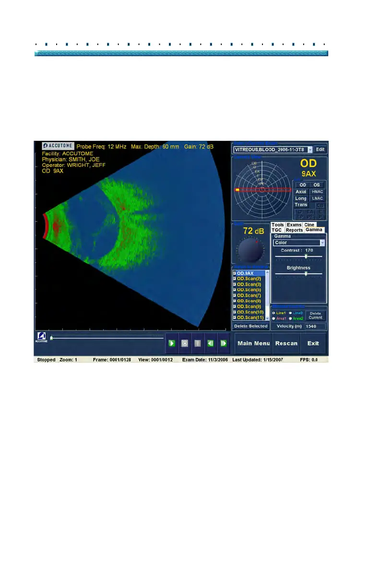Click the record/stop circle button

click(x=185, y=343)
